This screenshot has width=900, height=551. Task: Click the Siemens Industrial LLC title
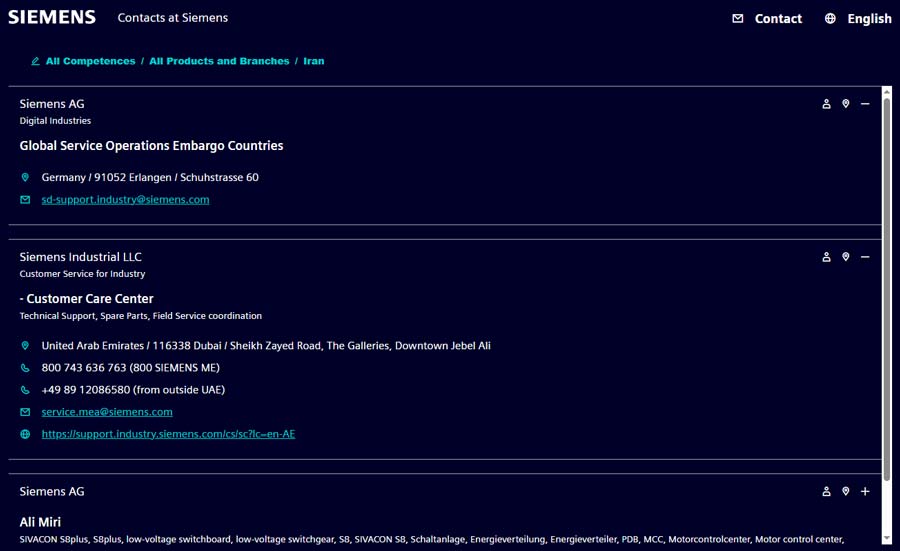pyautogui.click(x=80, y=257)
